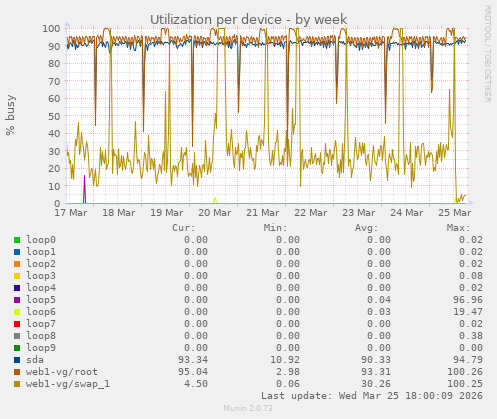Viewport: 497px width, 419px height.
Task: Click the loop7 red legend swatch
Action: 17,324
